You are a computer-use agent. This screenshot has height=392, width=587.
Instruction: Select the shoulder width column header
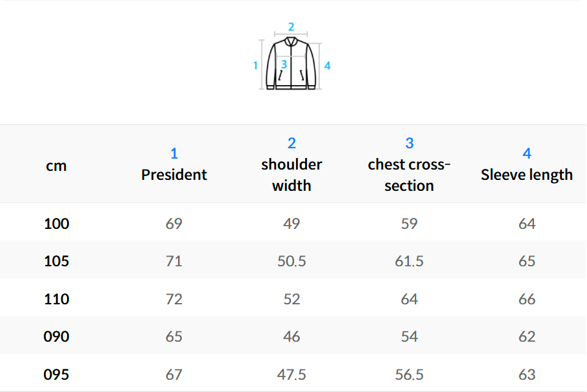[x=292, y=175]
